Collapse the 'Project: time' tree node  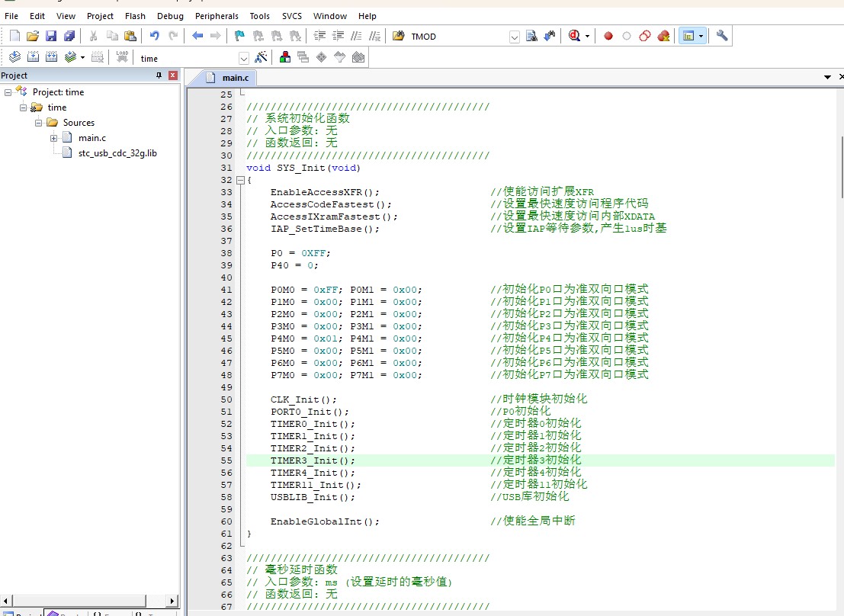pyautogui.click(x=8, y=92)
